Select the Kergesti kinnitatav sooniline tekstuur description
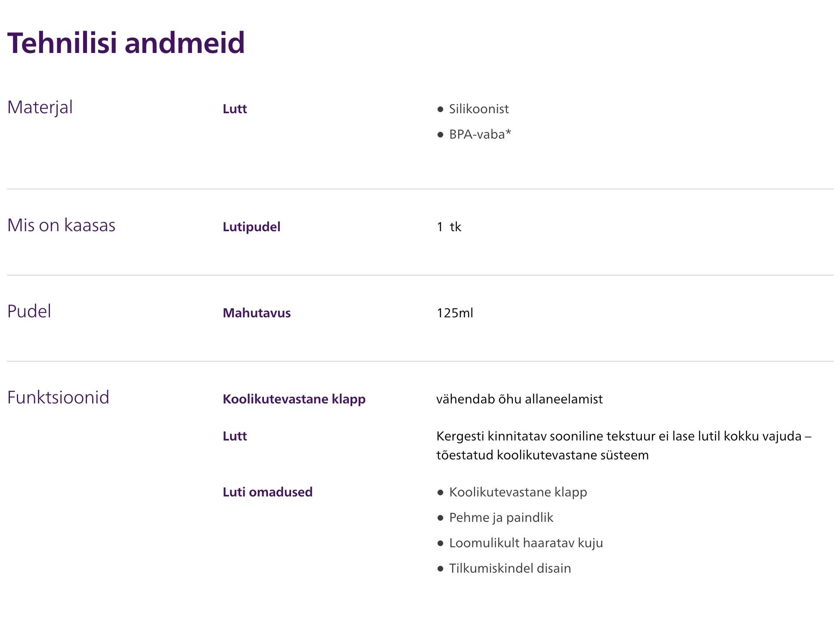840x617 pixels. 624,446
